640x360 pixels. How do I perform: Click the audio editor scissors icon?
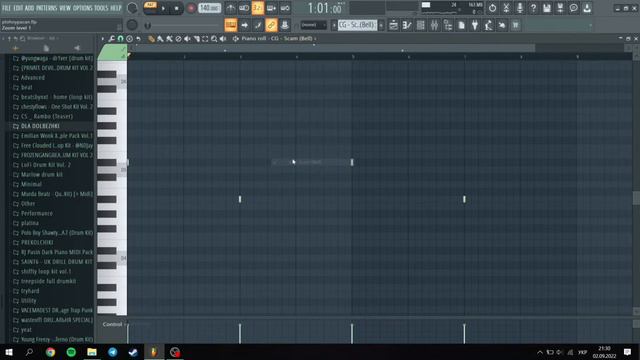(506, 8)
